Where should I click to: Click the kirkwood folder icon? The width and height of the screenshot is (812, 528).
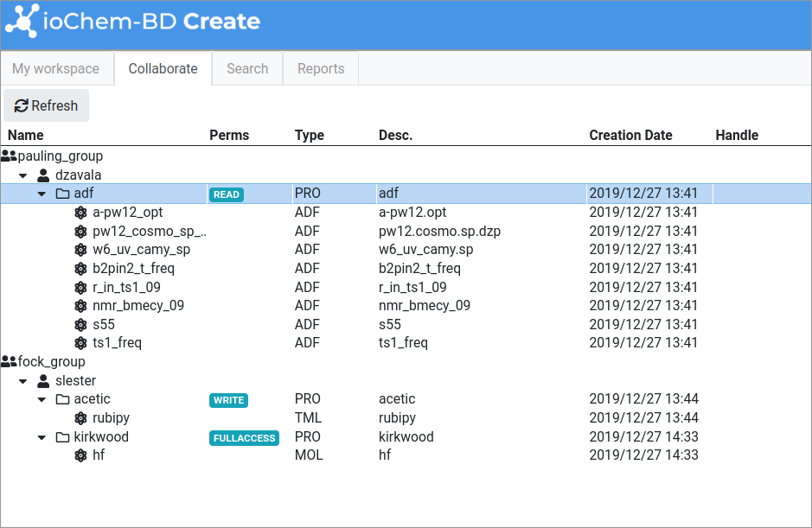point(62,437)
